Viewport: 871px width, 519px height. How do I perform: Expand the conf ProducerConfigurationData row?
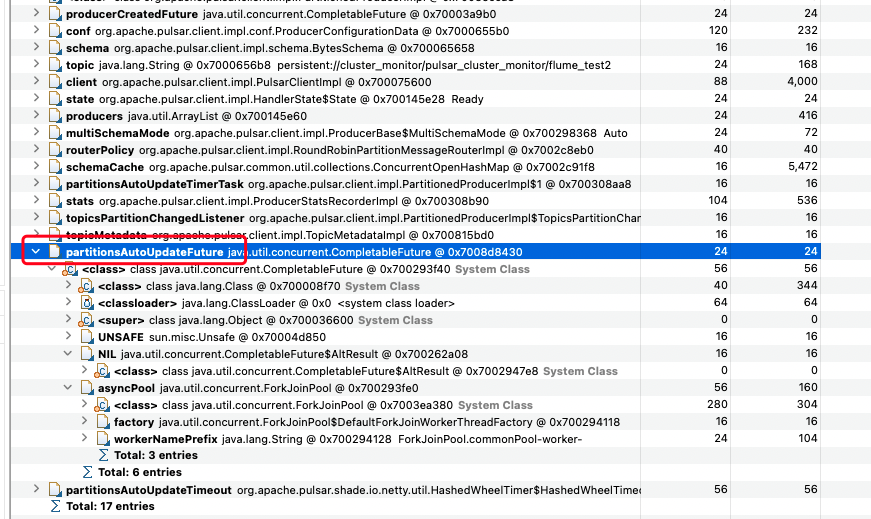(x=36, y=30)
